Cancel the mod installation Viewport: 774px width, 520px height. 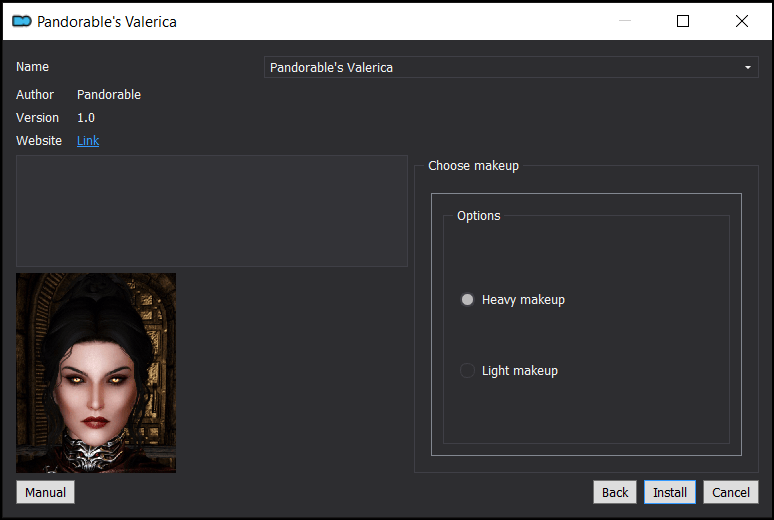(x=731, y=492)
